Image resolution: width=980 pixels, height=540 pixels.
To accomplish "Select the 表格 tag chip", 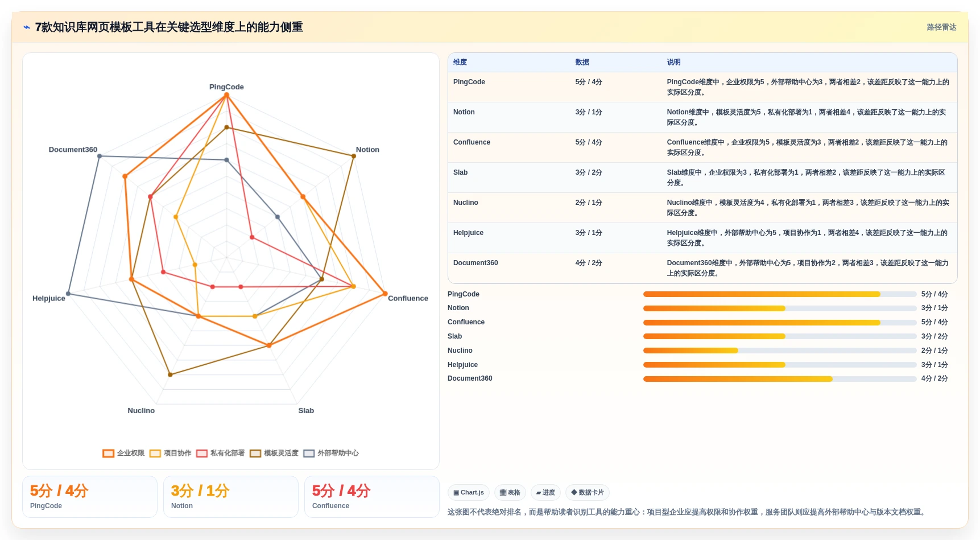I will pyautogui.click(x=510, y=493).
